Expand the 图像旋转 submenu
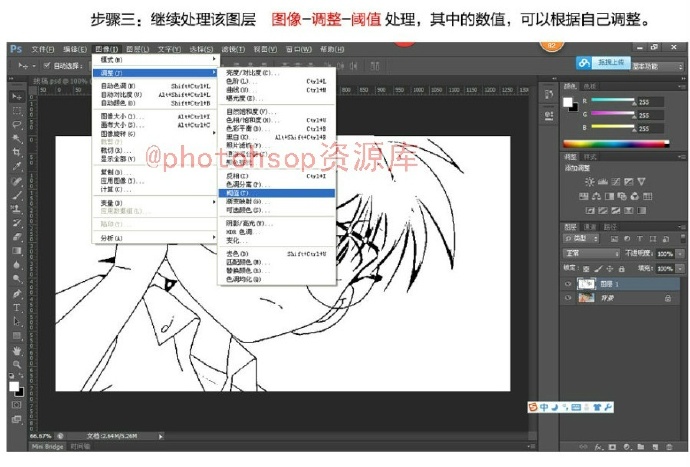This screenshot has width=690, height=467. tap(154, 133)
